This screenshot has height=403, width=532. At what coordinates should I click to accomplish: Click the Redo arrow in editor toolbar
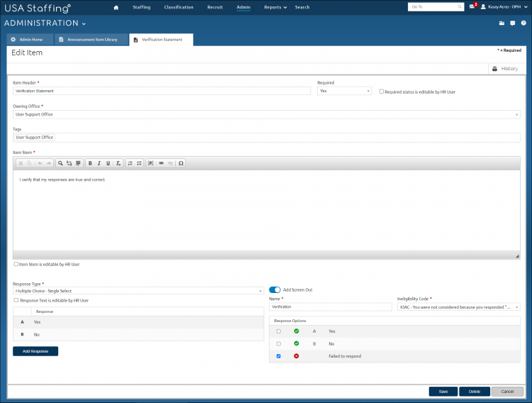[x=49, y=163]
